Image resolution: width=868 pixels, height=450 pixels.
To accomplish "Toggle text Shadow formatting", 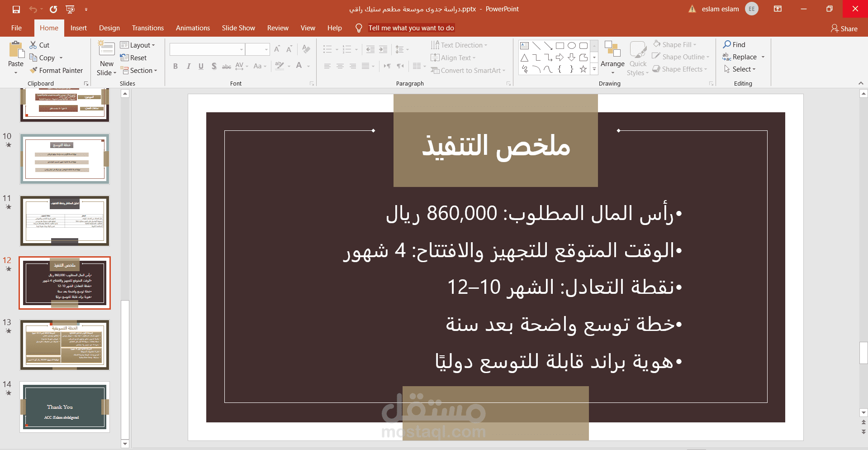I will point(214,66).
